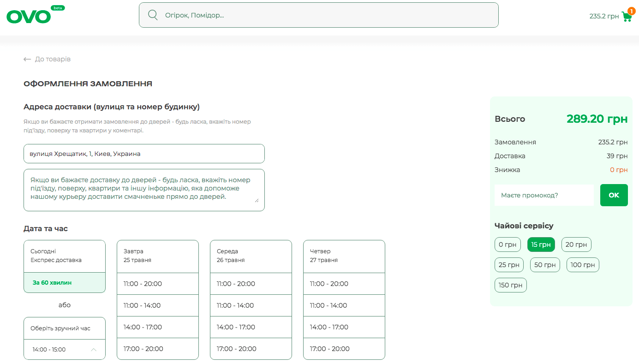The image size is (639, 364).
Task: Open the shopping cart icon
Action: tap(627, 16)
